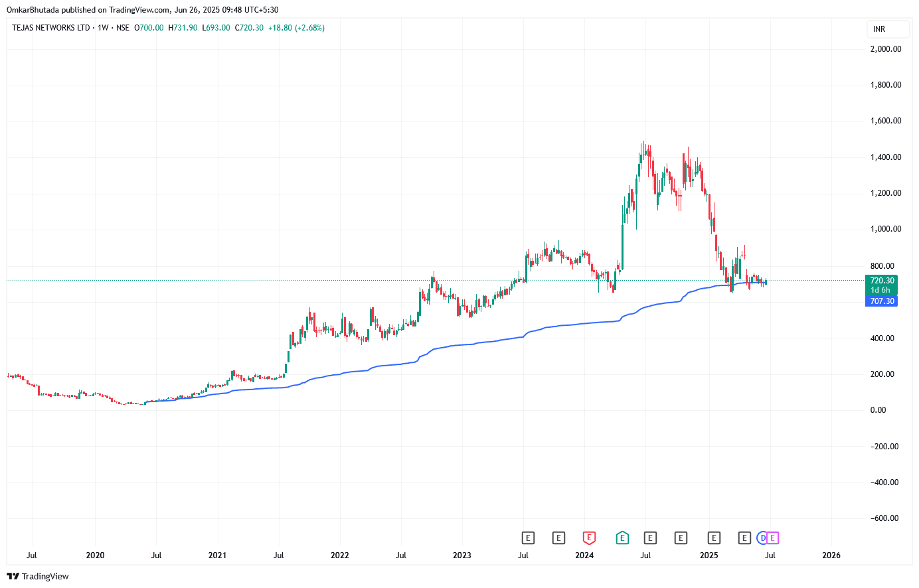Click the close value C720.30
Viewport: 919px width, 588px height.
click(249, 28)
